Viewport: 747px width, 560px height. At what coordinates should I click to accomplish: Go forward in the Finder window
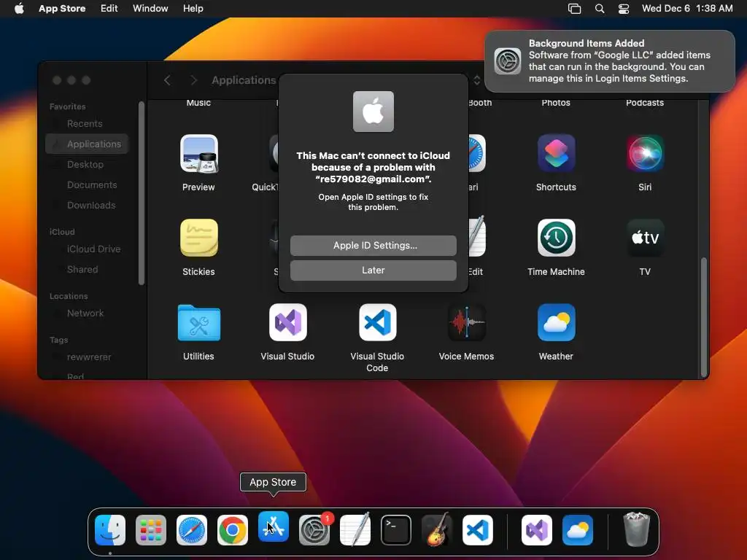tap(193, 80)
